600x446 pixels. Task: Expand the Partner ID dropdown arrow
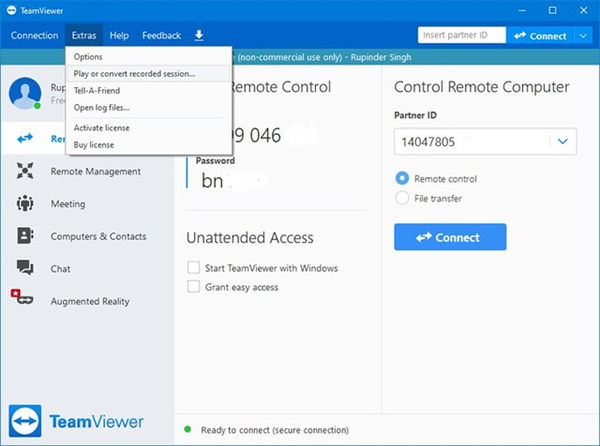(564, 142)
